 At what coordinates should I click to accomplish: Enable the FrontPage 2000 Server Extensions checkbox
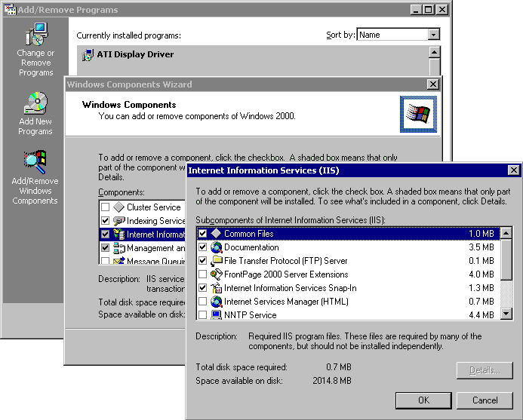[202, 274]
